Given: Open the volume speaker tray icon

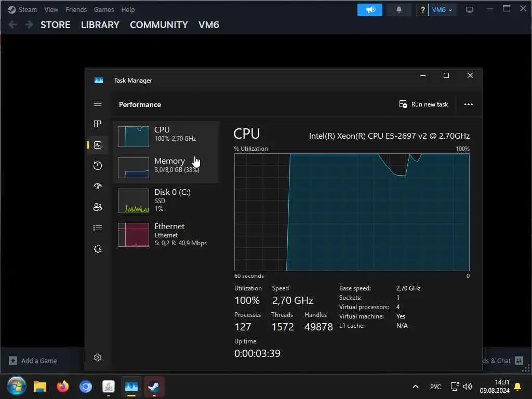Looking at the screenshot, I should click(x=468, y=387).
